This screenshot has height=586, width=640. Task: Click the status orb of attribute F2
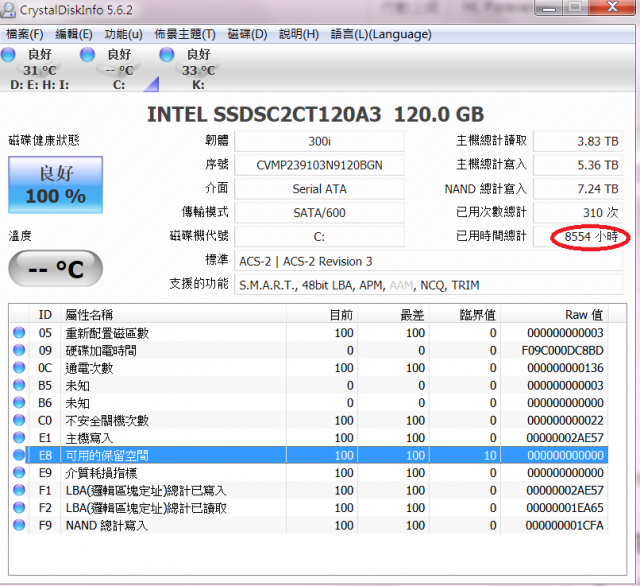tap(19, 508)
